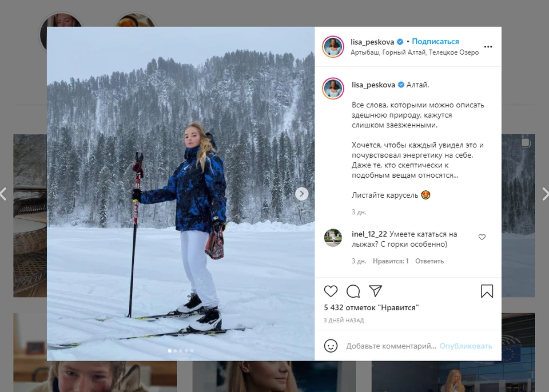This screenshot has width=549, height=392.
Task: Go to the previous post arrow
Action: (3, 194)
